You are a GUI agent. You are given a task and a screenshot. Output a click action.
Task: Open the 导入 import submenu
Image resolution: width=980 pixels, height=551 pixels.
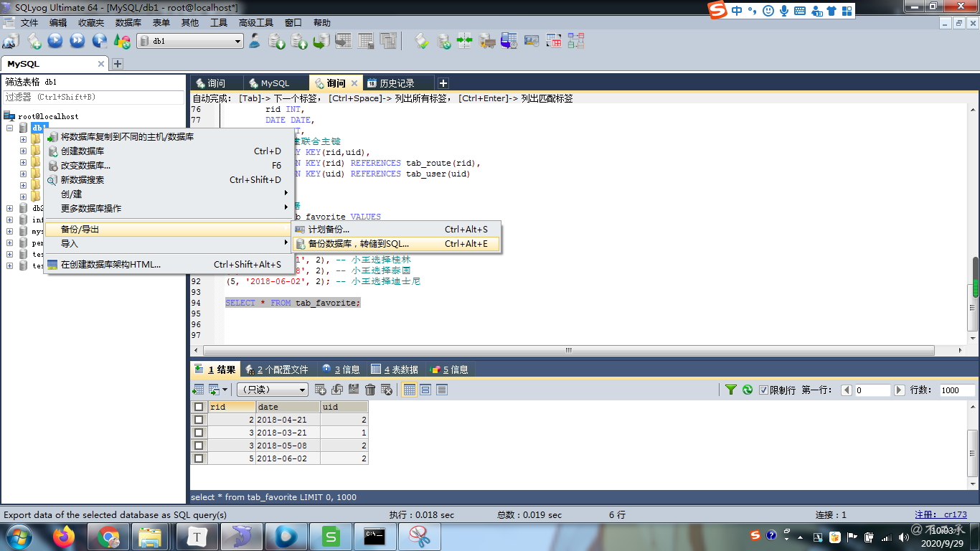[169, 244]
